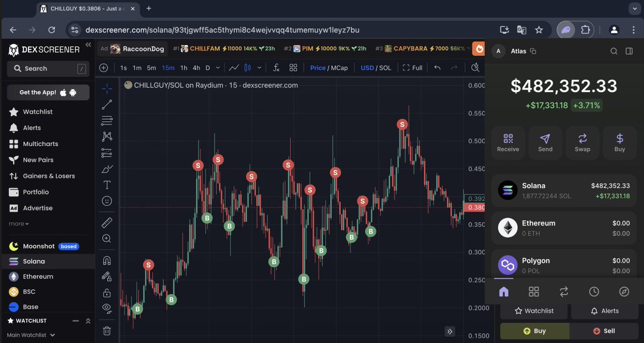Search inside the Phantom wallet
The width and height of the screenshot is (644, 343).
click(x=614, y=51)
